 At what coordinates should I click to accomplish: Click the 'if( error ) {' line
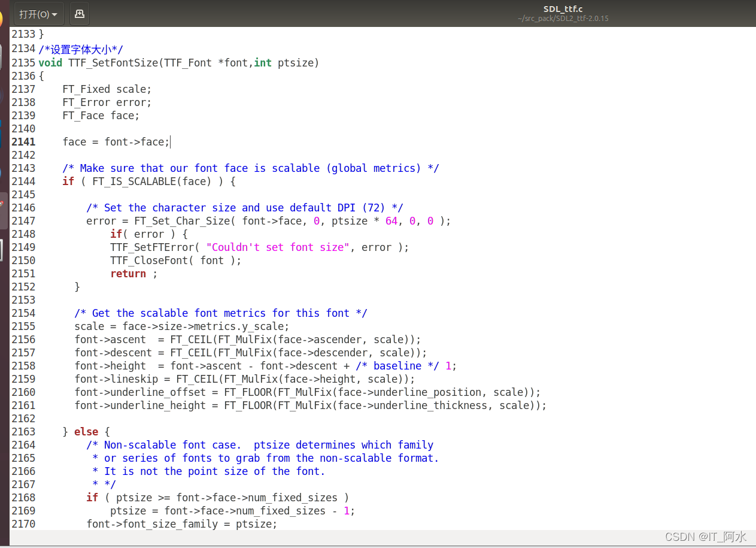point(149,234)
